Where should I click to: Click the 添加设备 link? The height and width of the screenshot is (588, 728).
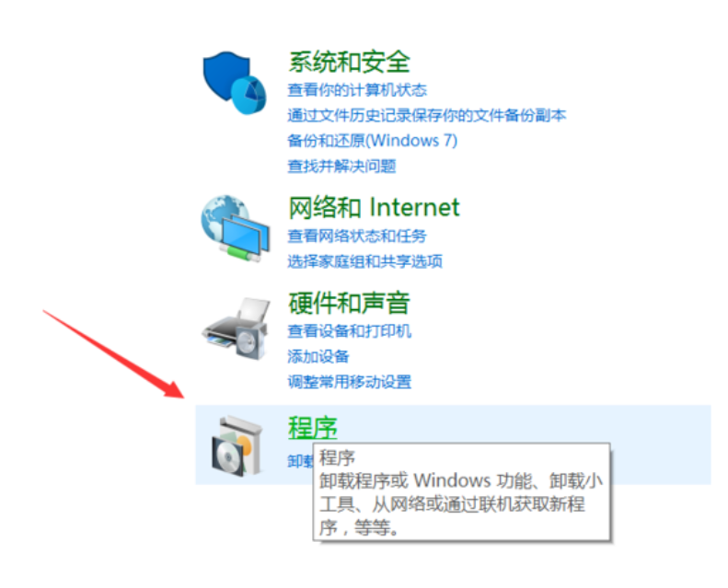(x=318, y=356)
